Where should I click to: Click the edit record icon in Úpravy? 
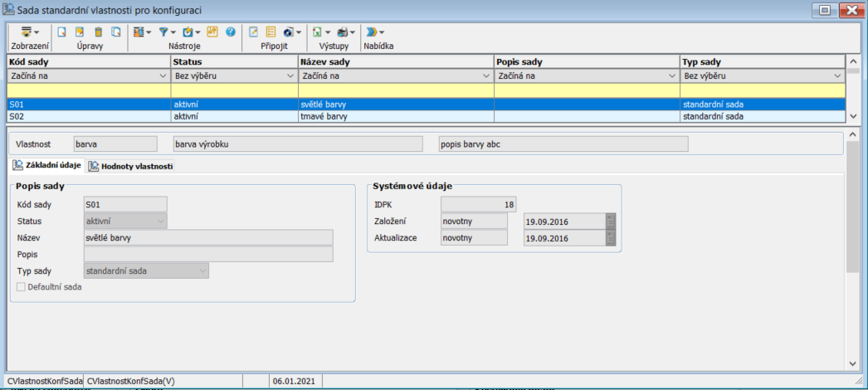[x=80, y=32]
